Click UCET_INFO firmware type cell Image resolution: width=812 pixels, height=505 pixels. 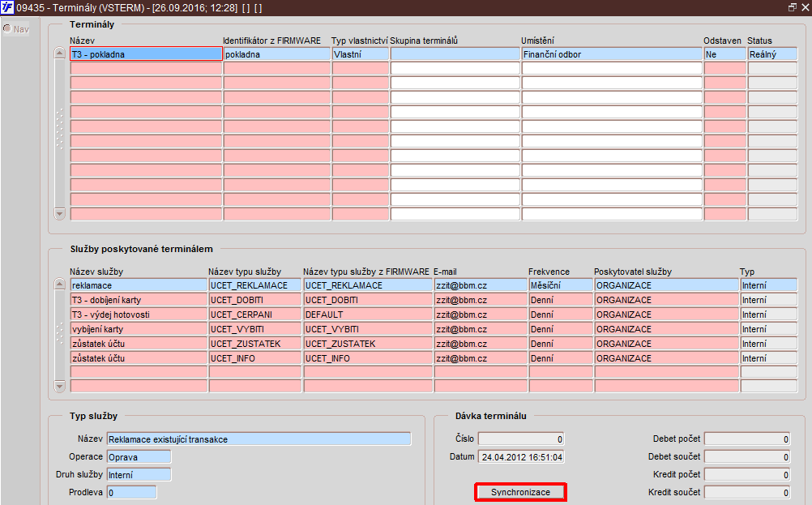368,357
